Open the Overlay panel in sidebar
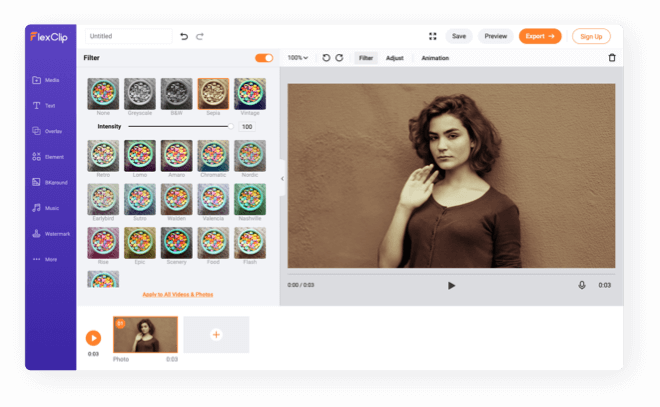The width and height of the screenshot is (660, 407). pos(47,131)
